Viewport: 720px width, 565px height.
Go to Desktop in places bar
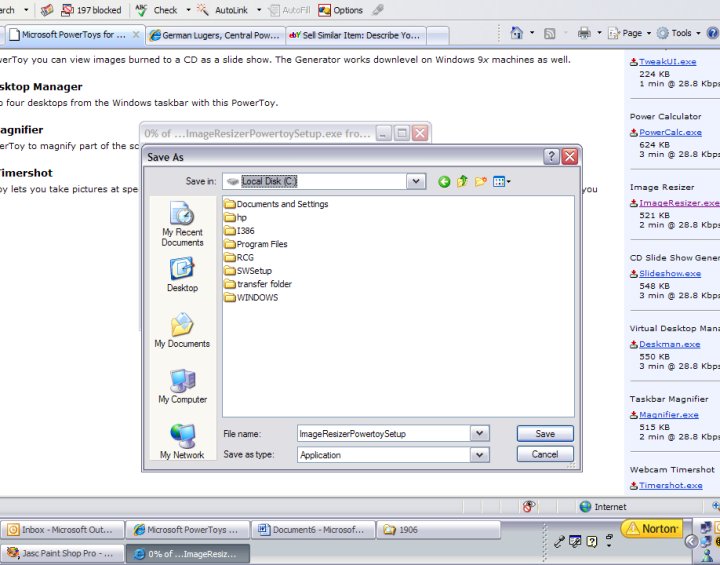coord(182,275)
